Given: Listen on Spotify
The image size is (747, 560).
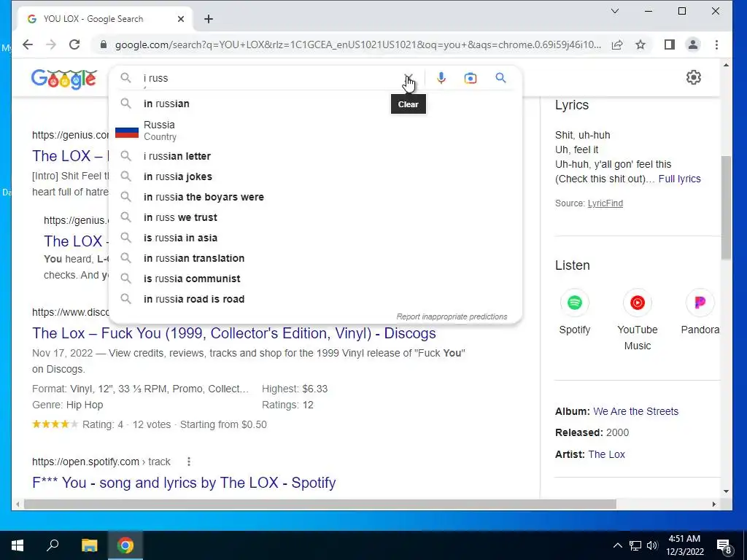Looking at the screenshot, I should [x=575, y=303].
